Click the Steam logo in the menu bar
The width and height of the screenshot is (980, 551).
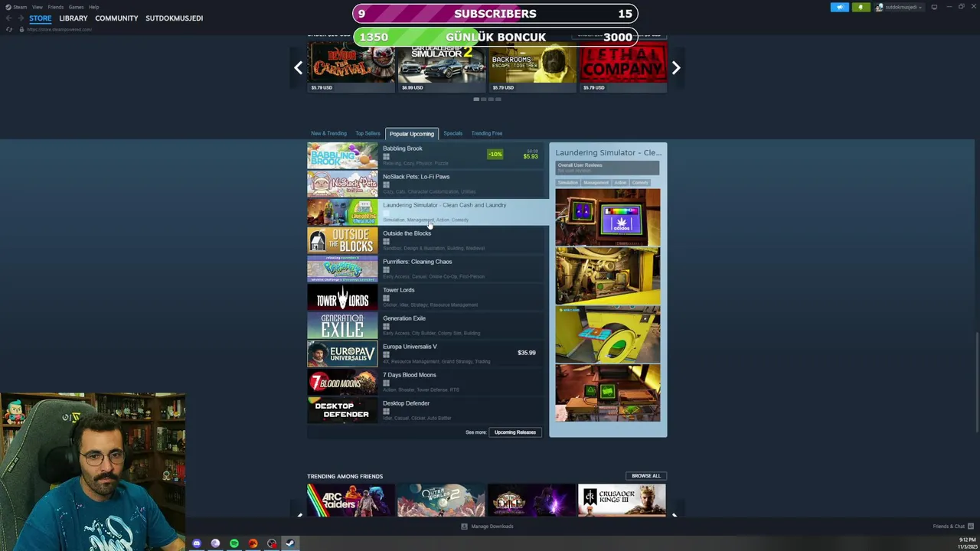(8, 7)
